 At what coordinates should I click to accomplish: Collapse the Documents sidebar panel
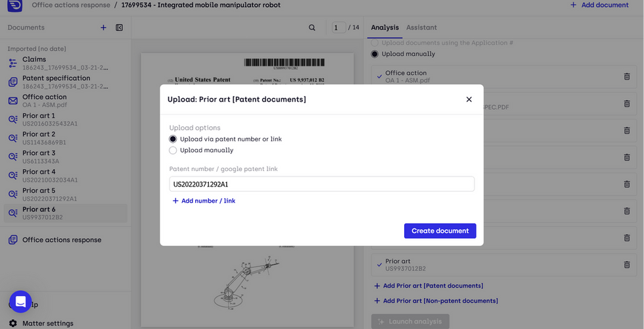(x=119, y=28)
